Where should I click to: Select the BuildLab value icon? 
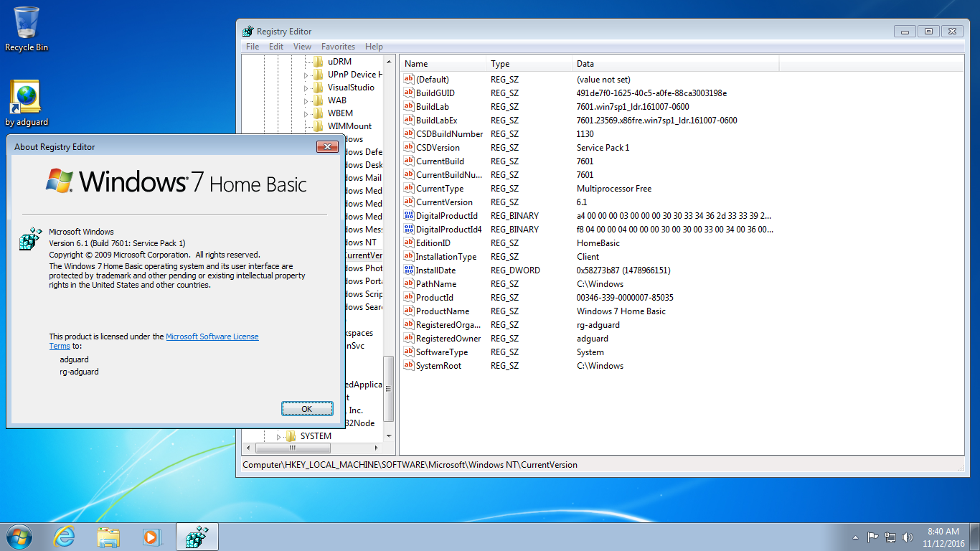[x=409, y=107]
